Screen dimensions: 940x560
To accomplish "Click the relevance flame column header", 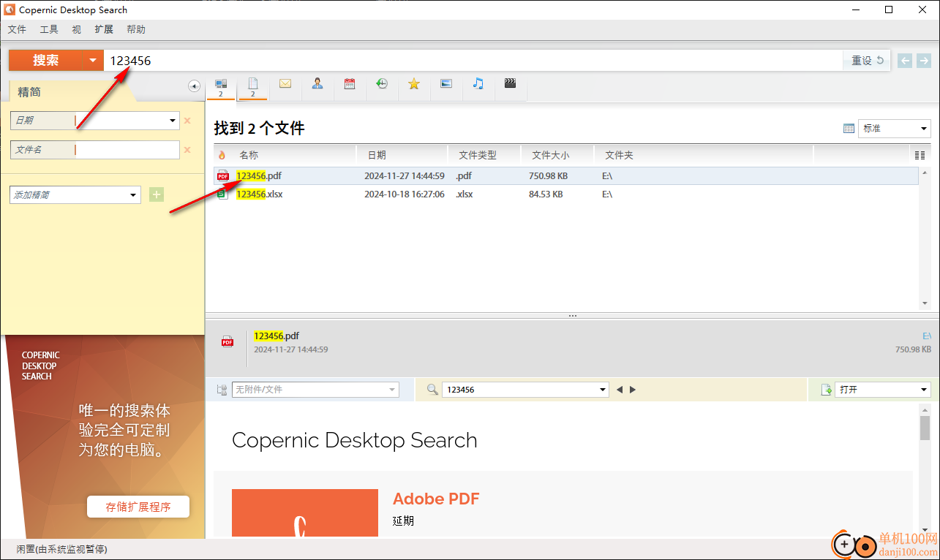I will coord(222,155).
